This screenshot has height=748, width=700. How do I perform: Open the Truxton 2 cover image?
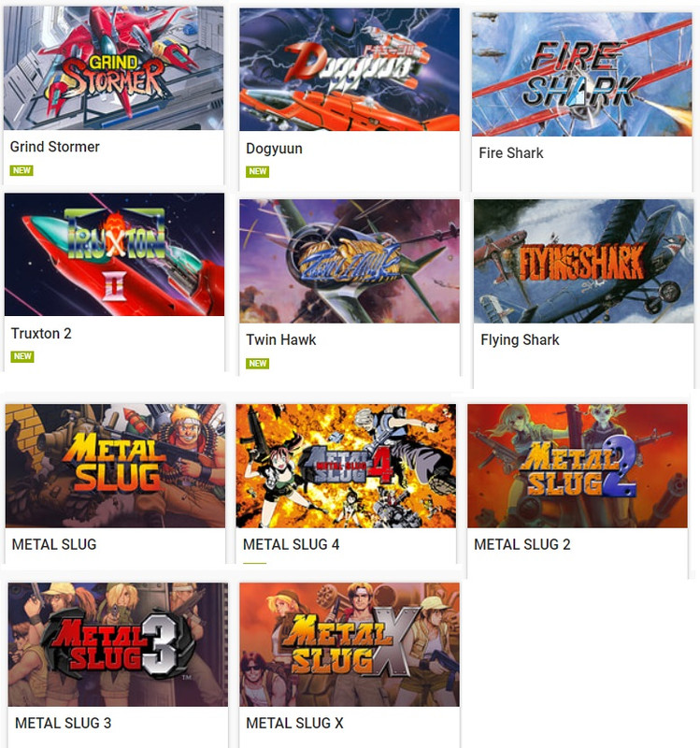[x=114, y=254]
